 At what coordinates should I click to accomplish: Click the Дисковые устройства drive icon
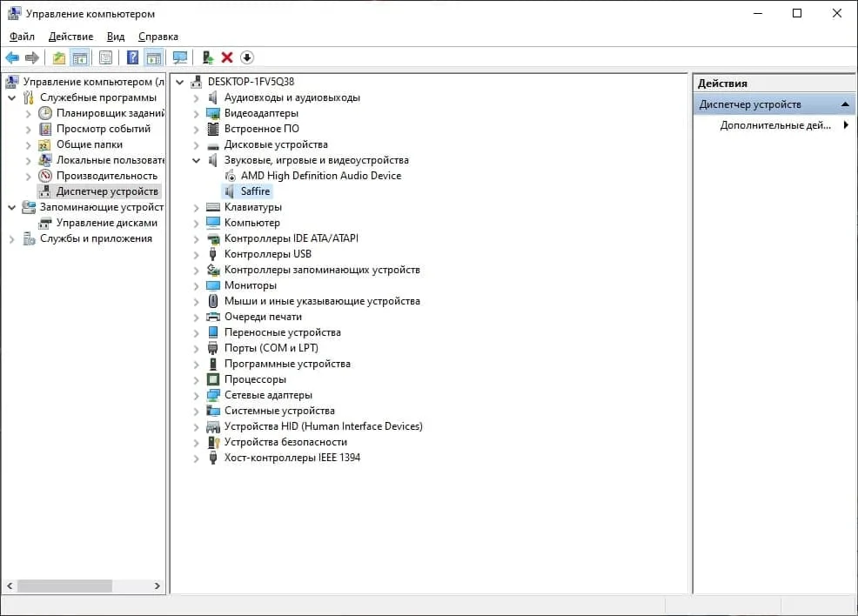[213, 145]
